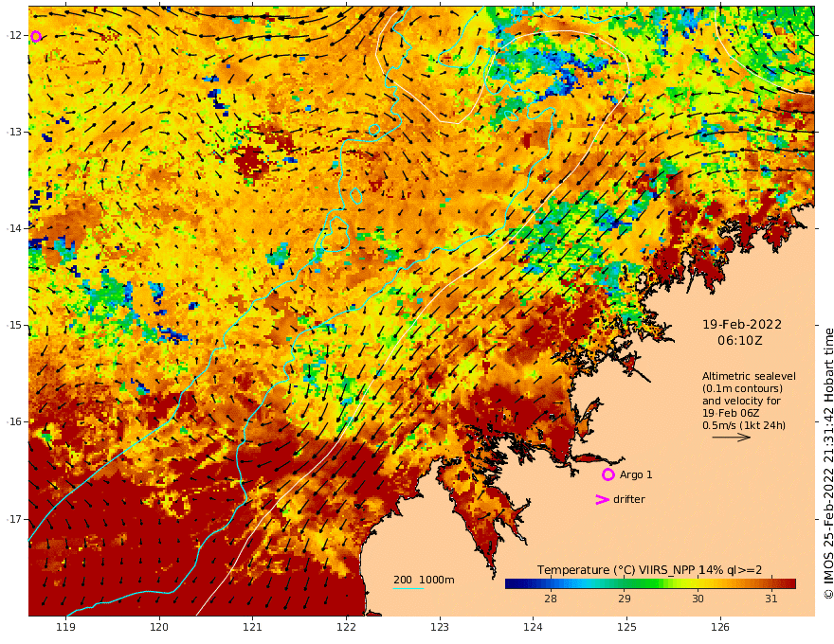The image size is (834, 644).
Task: Click the latitude axis label "-16"
Action: [x=14, y=421]
